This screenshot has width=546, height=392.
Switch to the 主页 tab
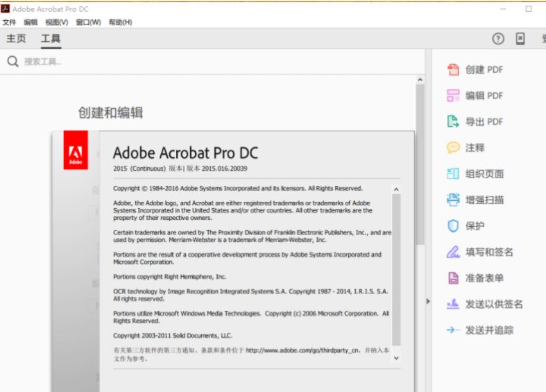pos(16,38)
